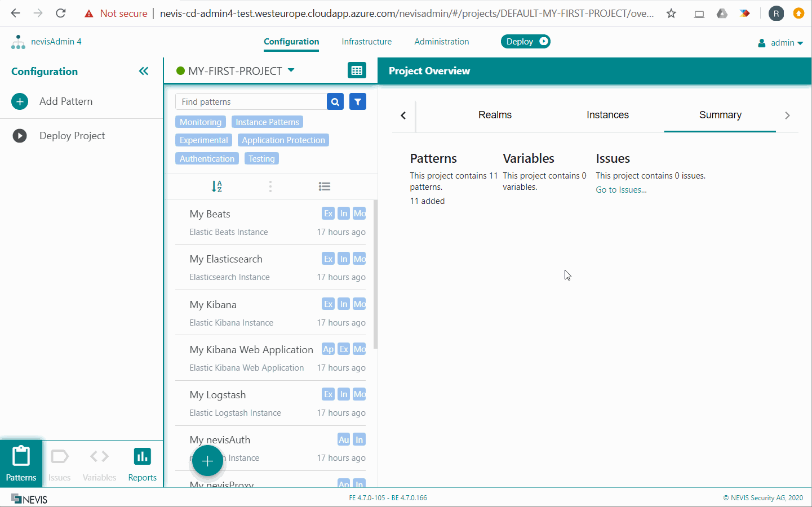Toggle the Authentication filter tag

[207, 159]
